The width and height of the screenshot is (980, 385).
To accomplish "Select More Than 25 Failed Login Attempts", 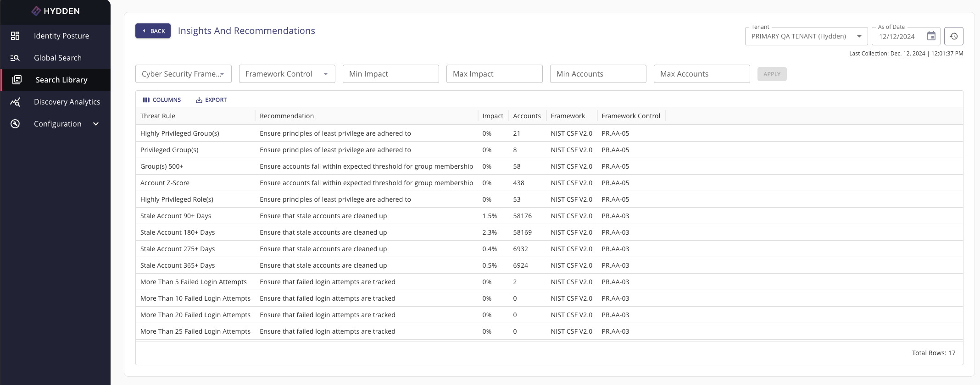I will (x=195, y=331).
